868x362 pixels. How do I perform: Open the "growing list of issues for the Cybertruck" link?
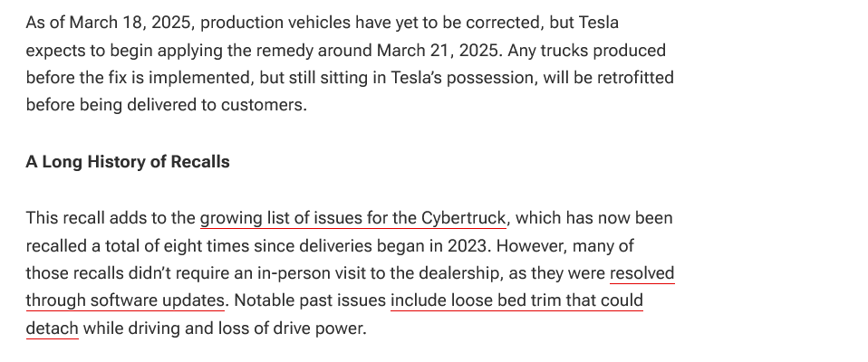click(x=352, y=218)
